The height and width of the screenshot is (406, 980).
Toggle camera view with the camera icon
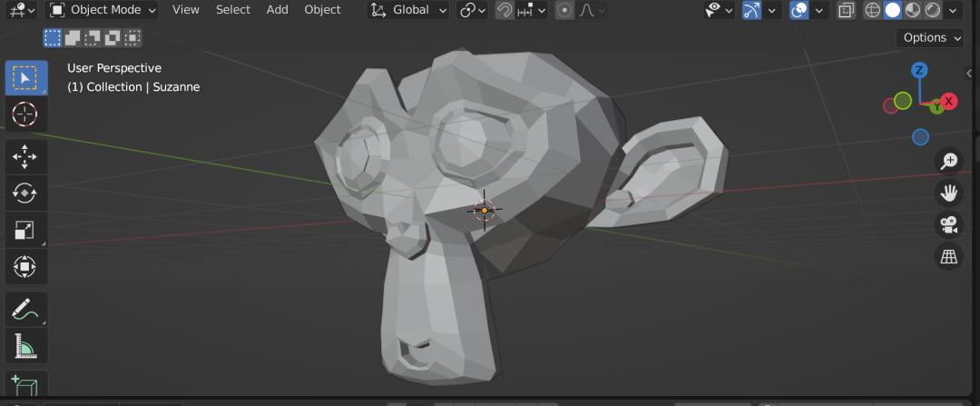point(949,224)
